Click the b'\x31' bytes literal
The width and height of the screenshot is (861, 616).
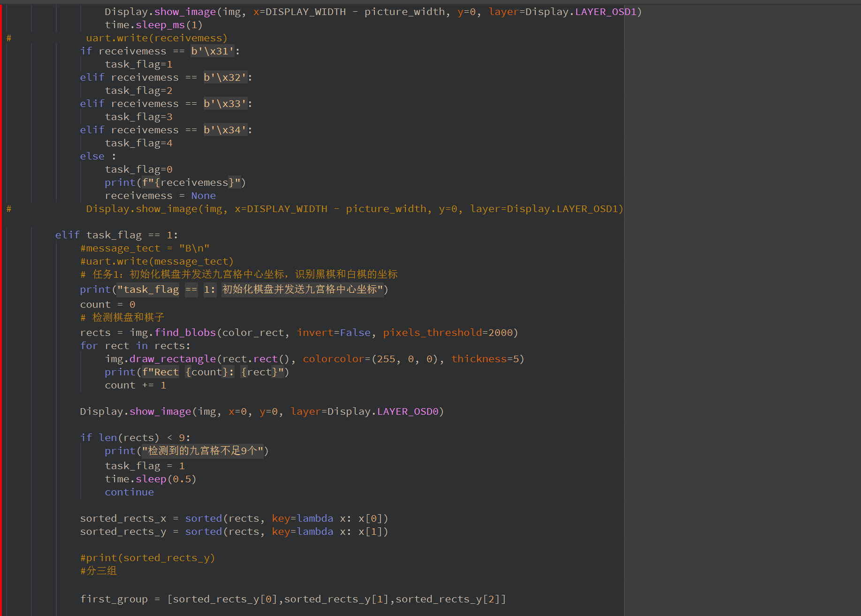click(x=212, y=51)
